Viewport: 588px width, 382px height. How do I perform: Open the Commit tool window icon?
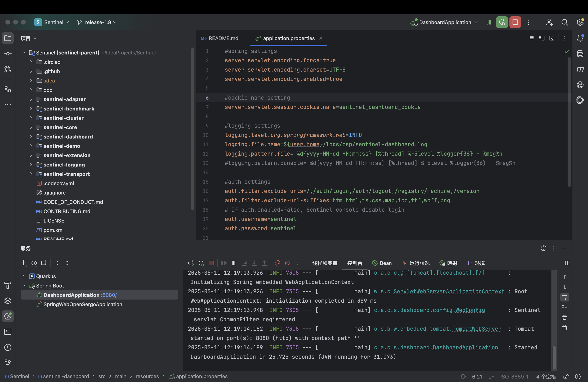pos(8,54)
